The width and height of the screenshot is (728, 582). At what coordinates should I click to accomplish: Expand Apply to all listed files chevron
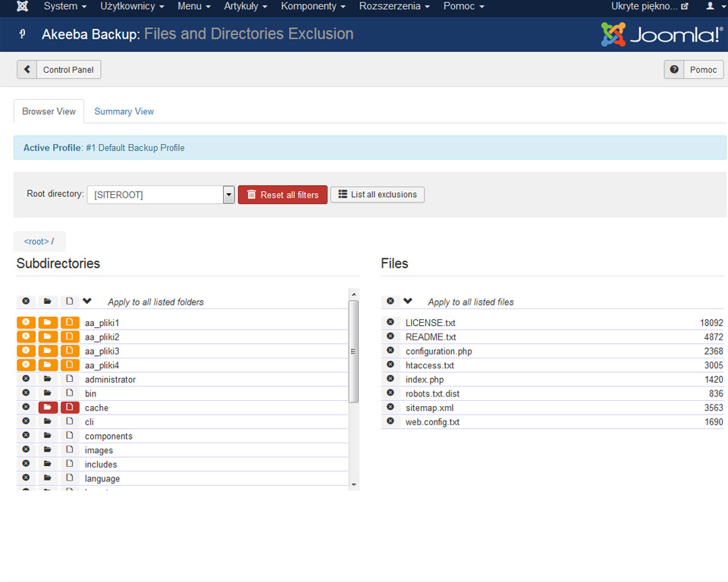click(408, 301)
